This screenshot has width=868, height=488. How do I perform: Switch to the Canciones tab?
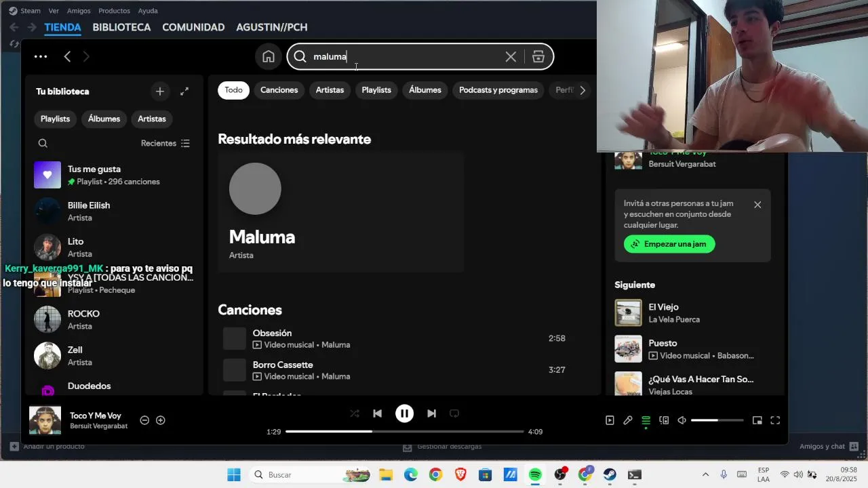point(279,90)
